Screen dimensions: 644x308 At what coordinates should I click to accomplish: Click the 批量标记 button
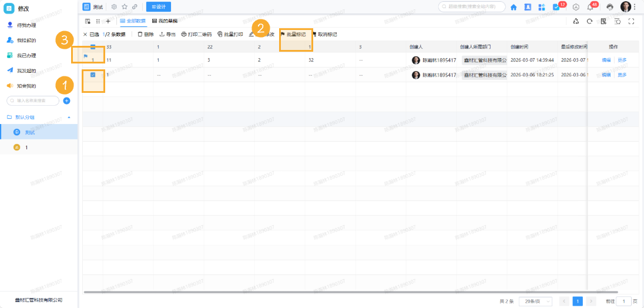coord(293,35)
